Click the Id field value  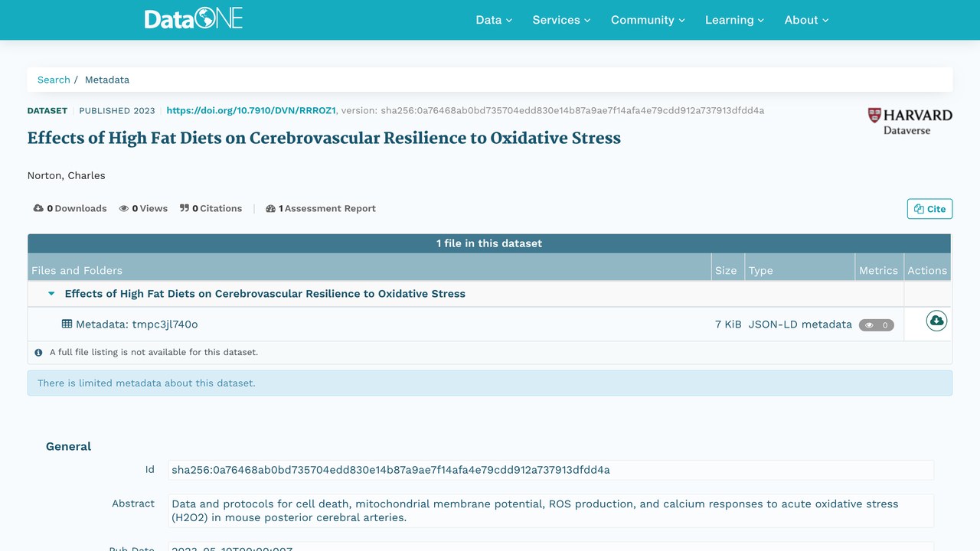(x=550, y=470)
